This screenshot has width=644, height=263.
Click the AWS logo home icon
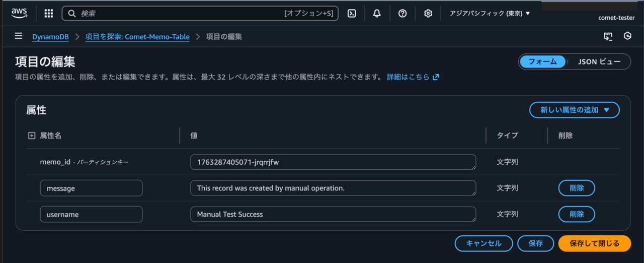pyautogui.click(x=19, y=14)
